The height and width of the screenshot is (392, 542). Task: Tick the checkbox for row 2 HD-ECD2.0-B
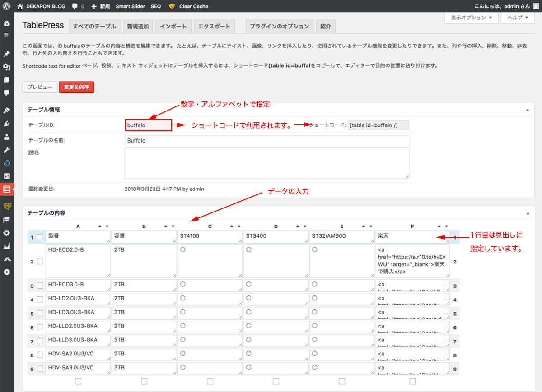click(40, 261)
